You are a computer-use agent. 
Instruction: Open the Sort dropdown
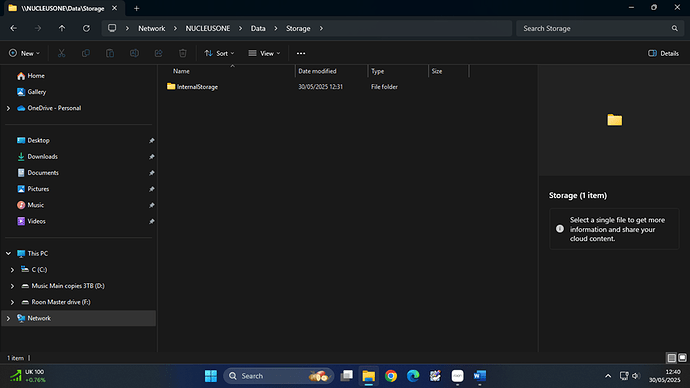219,53
